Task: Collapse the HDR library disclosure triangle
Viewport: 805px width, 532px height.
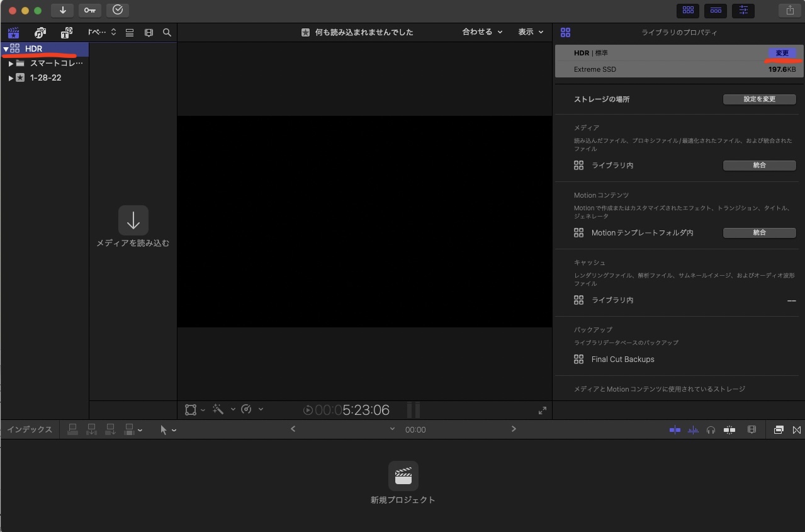Action: [6, 48]
